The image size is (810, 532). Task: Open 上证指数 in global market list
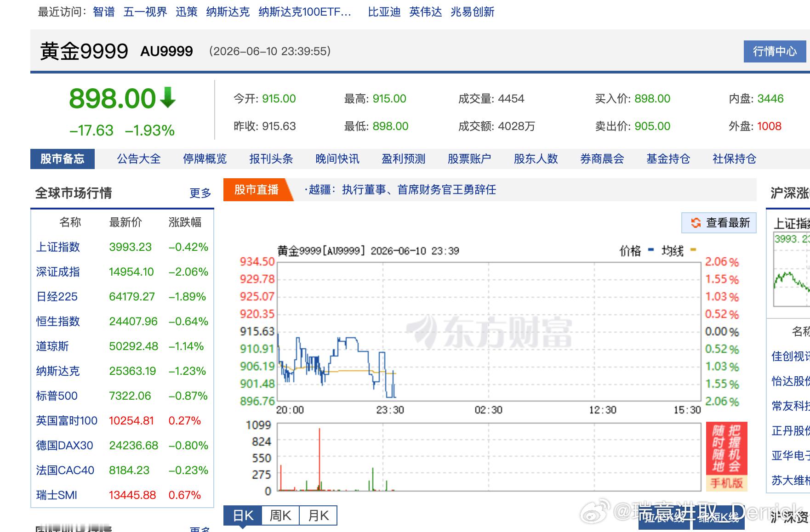58,247
